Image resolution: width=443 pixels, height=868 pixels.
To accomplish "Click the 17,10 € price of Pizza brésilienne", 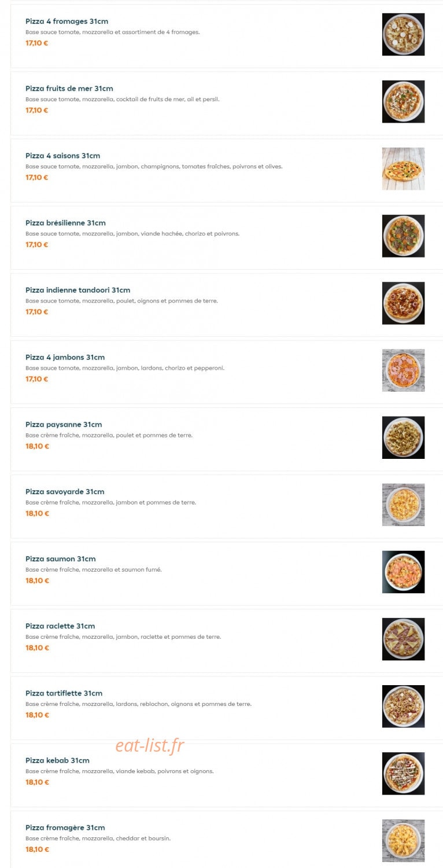I will tap(36, 245).
